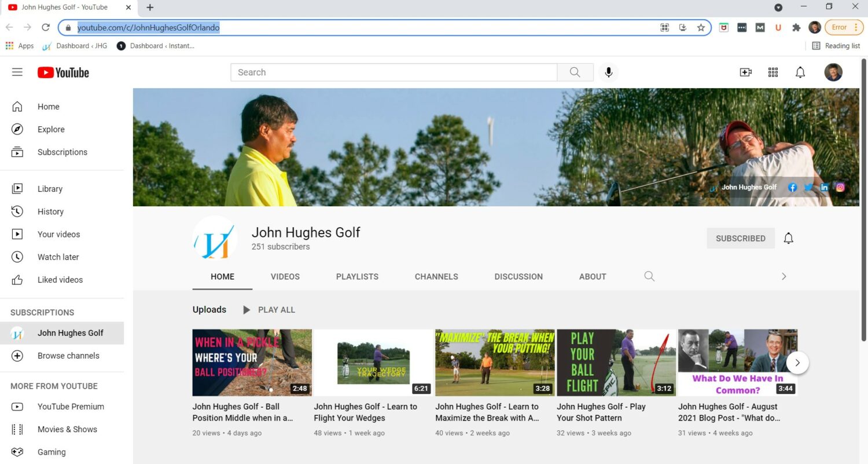Open Subscriptions in sidebar

(x=62, y=152)
